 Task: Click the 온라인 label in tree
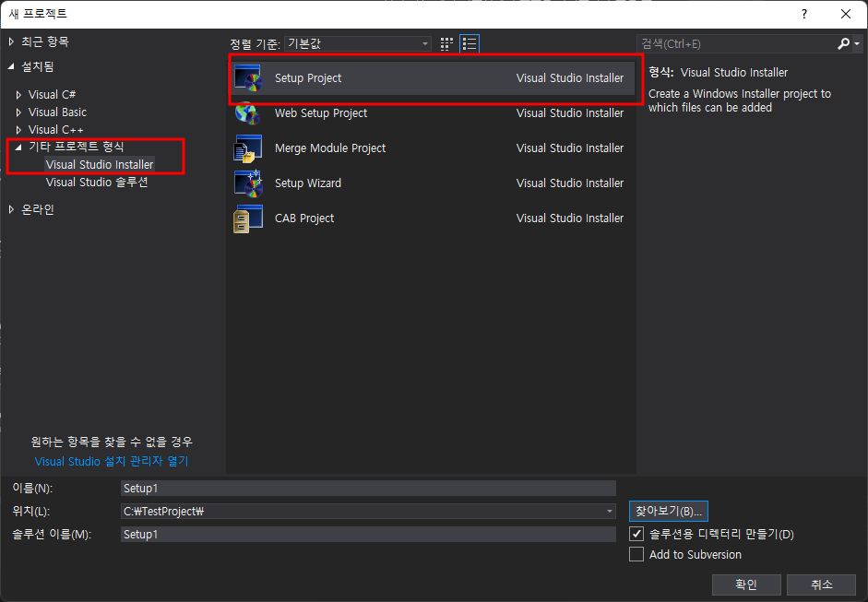38,209
